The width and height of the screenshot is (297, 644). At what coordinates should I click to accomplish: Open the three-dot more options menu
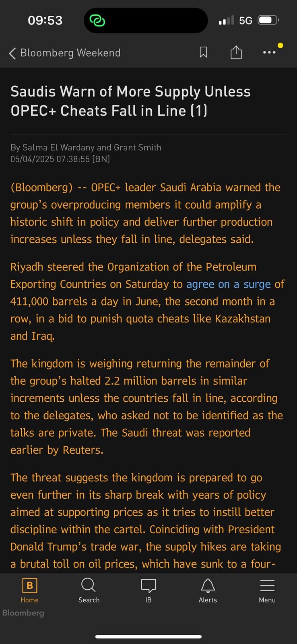(x=269, y=52)
